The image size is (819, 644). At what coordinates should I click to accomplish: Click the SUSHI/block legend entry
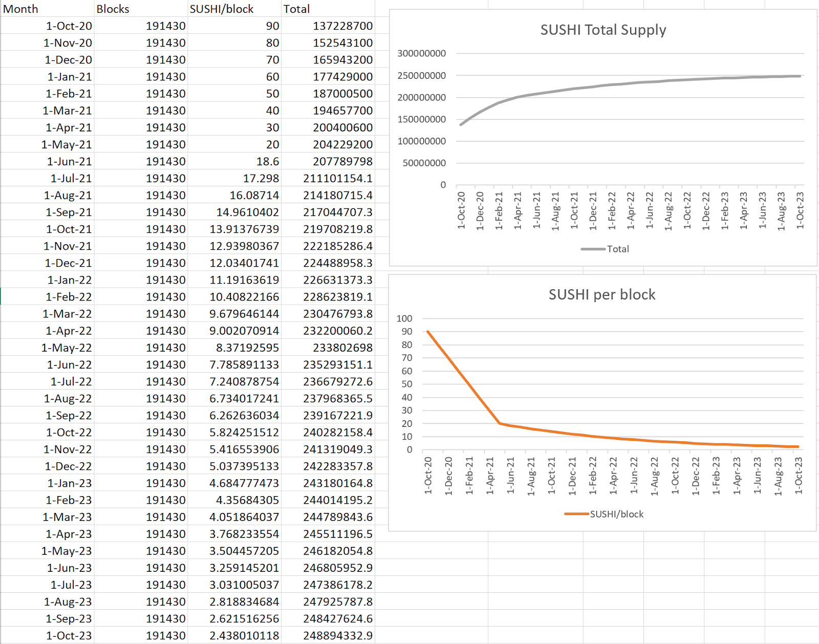click(604, 514)
